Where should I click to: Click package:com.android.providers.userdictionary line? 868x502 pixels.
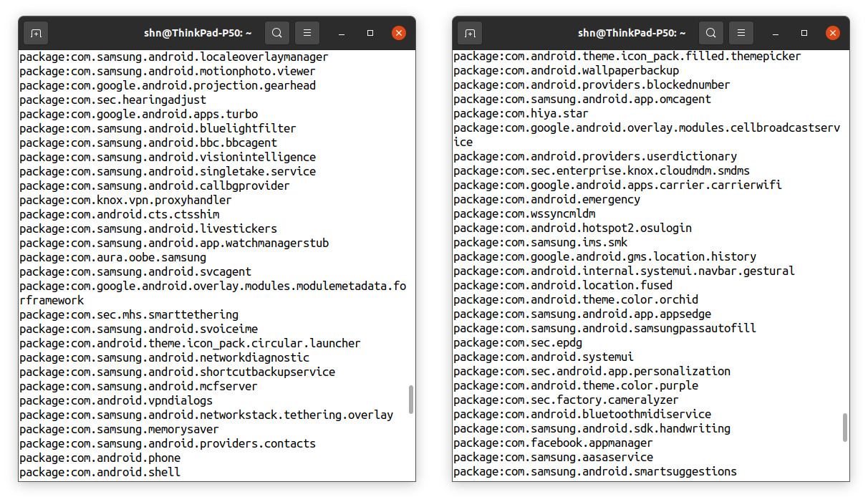click(595, 156)
